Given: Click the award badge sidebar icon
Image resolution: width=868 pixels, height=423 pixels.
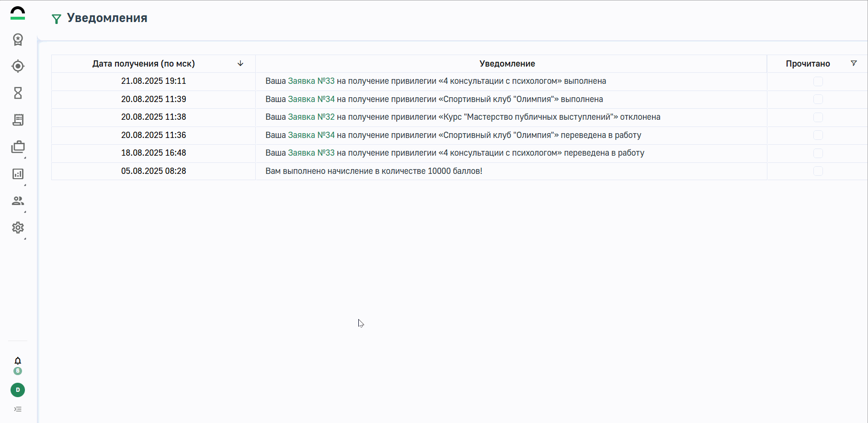Looking at the screenshot, I should point(18,39).
